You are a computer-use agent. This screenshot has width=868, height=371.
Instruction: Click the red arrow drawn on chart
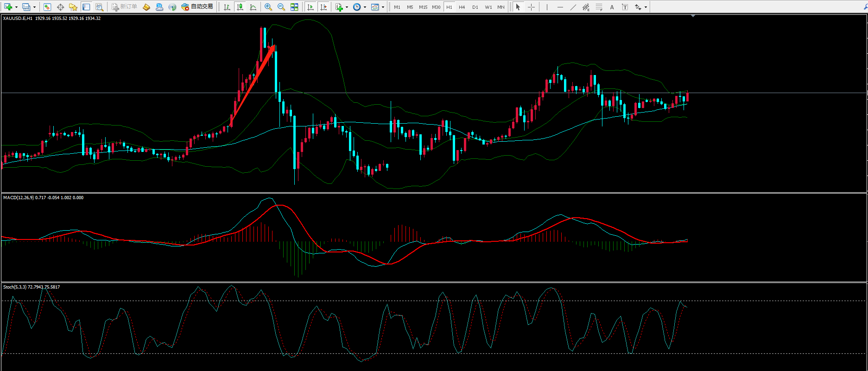(x=253, y=86)
